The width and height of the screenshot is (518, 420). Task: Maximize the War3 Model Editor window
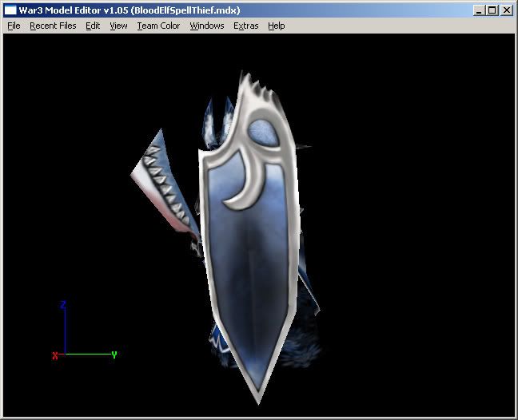point(492,10)
